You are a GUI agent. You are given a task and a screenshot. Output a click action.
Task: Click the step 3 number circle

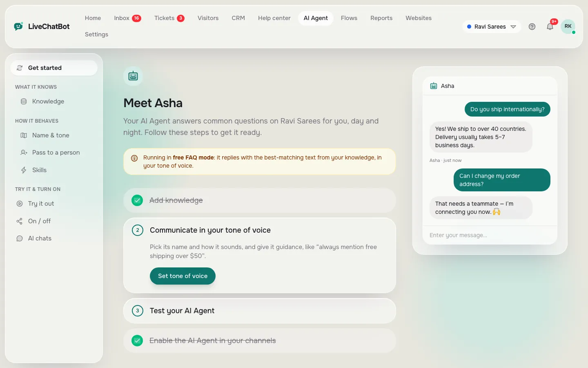(138, 311)
